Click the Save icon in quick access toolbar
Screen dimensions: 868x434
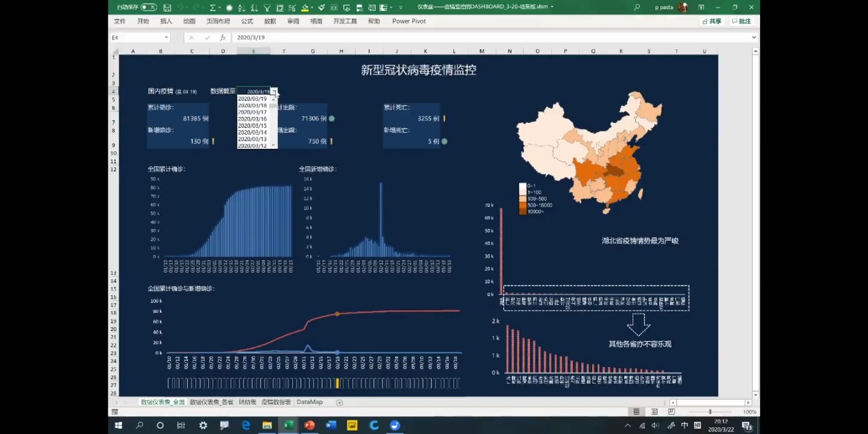pyautogui.click(x=166, y=8)
